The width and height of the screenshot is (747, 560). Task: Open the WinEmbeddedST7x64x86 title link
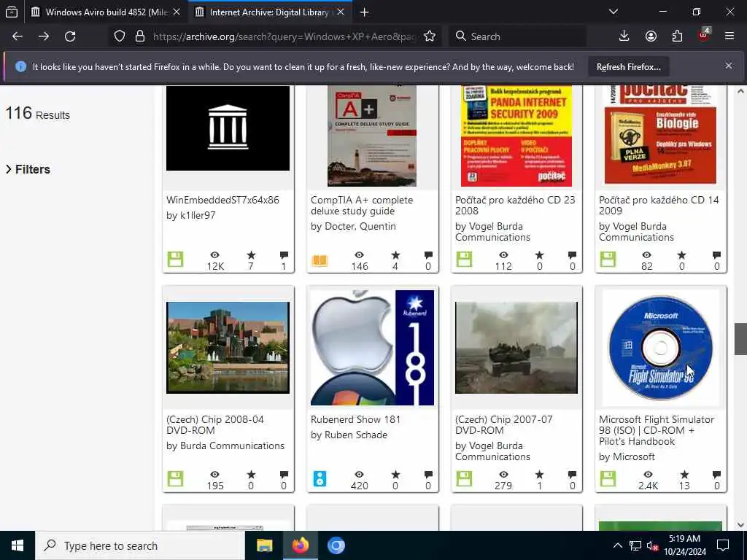222,200
